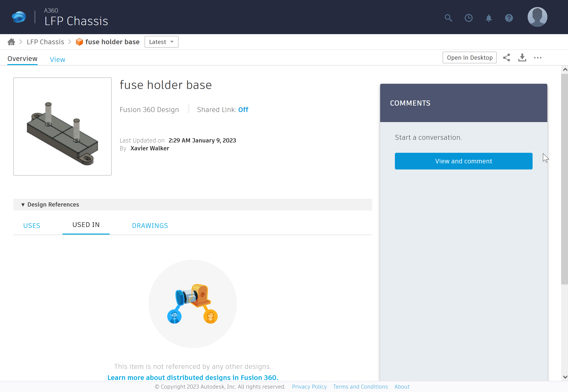Open the design in Desktop
The width and height of the screenshot is (568, 392).
coord(469,57)
